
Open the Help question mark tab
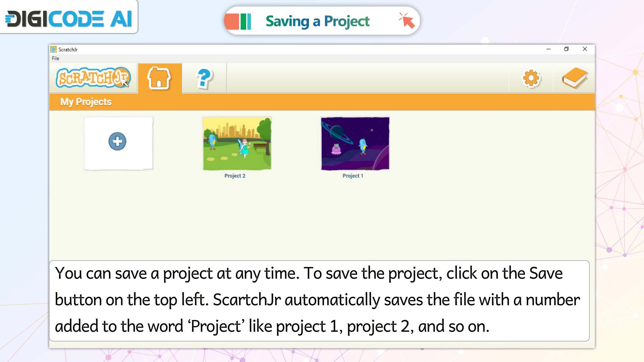[x=204, y=79]
